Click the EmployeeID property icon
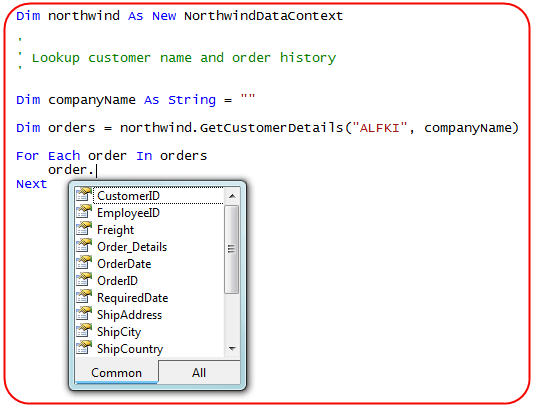This screenshot has height=409, width=537. [84, 212]
